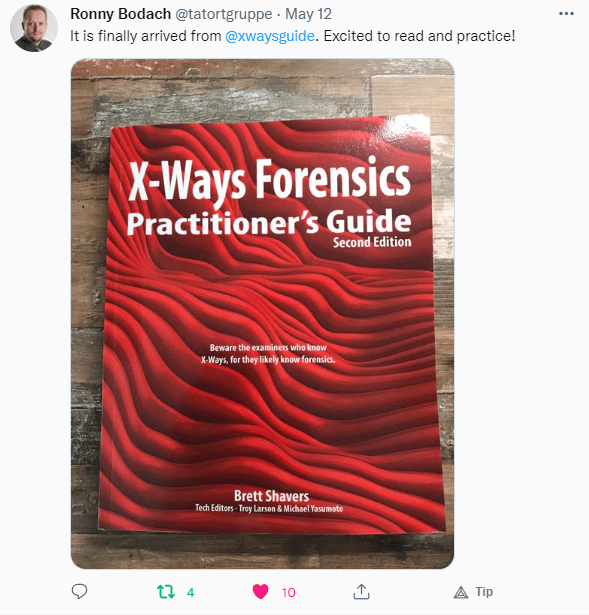Click the like count 10
The width and height of the screenshot is (589, 615).
point(289,592)
